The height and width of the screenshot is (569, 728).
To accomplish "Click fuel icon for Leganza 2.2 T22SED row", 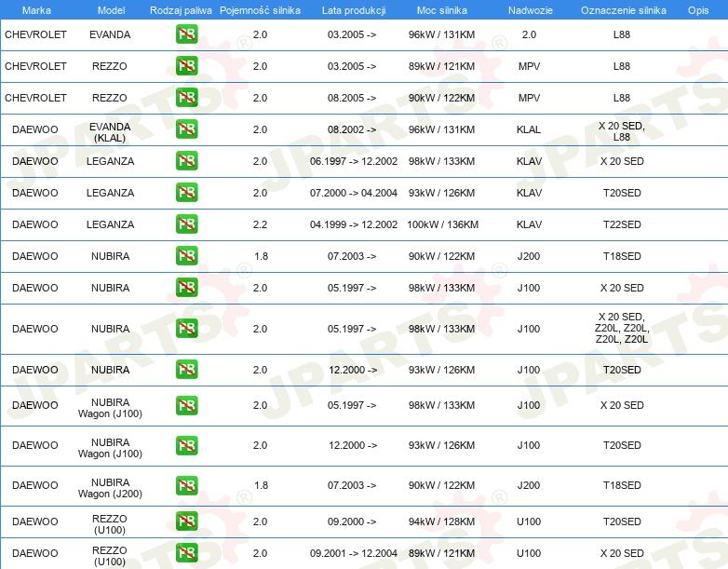I will [x=186, y=224].
